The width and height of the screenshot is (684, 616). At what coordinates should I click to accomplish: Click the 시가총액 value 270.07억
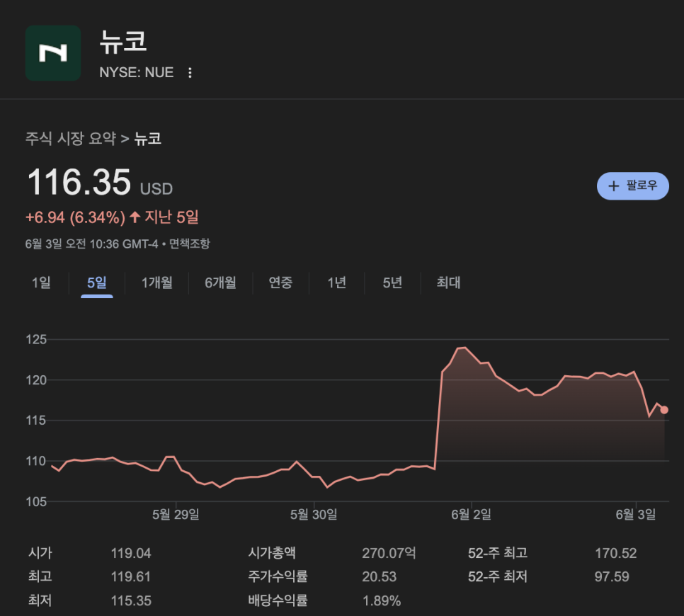389,553
